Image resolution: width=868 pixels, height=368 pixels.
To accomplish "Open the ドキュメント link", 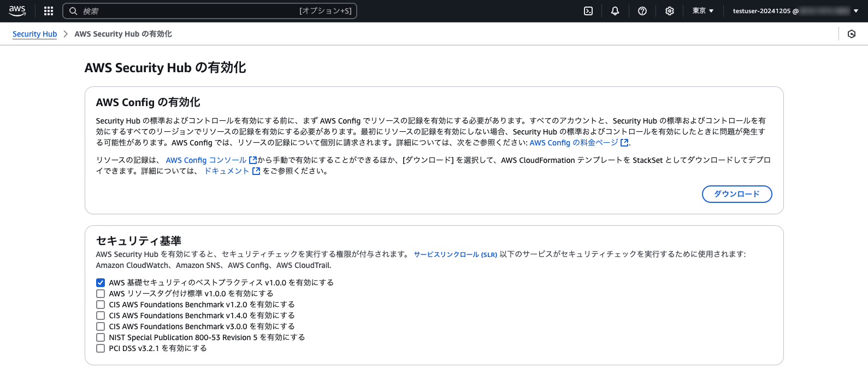I will [x=227, y=171].
